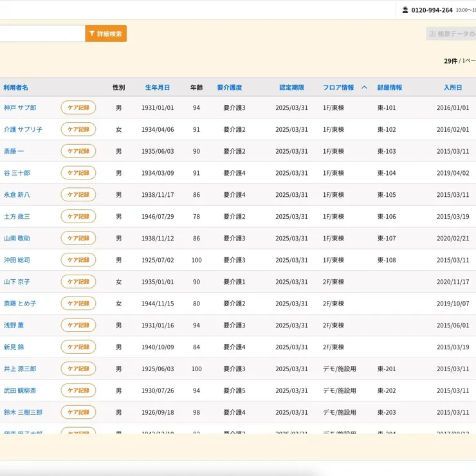This screenshot has width=476, height=476.
Task: Open user 神戸 サブ郎
Action: (20, 107)
